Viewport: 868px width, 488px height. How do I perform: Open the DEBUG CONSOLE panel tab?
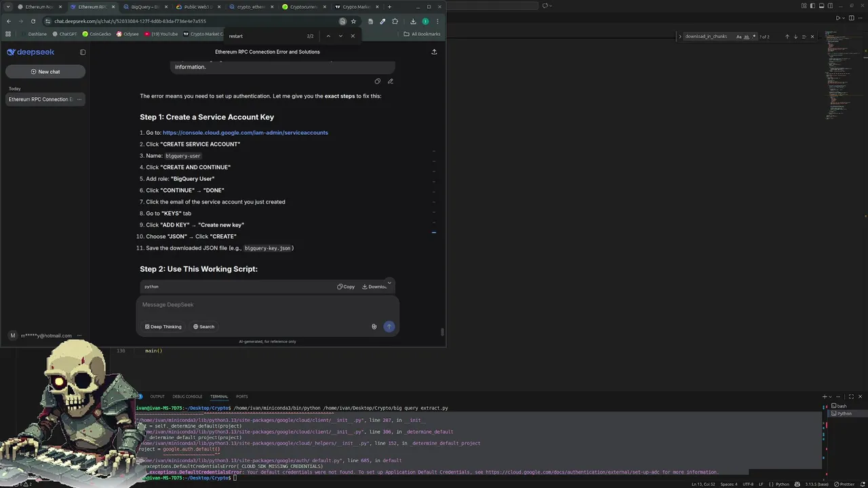pyautogui.click(x=187, y=396)
